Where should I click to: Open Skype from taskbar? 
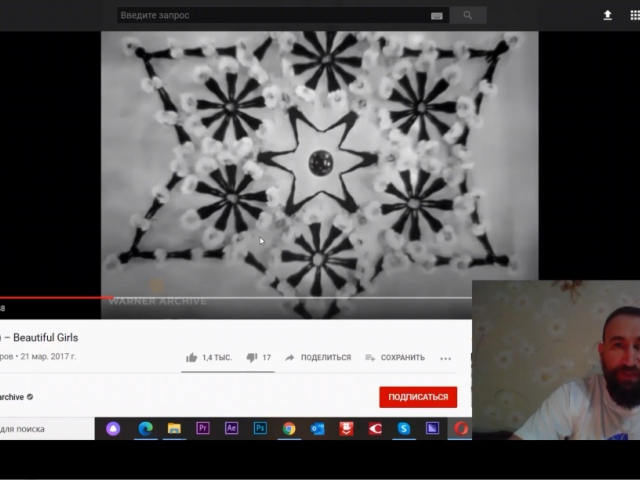(404, 429)
